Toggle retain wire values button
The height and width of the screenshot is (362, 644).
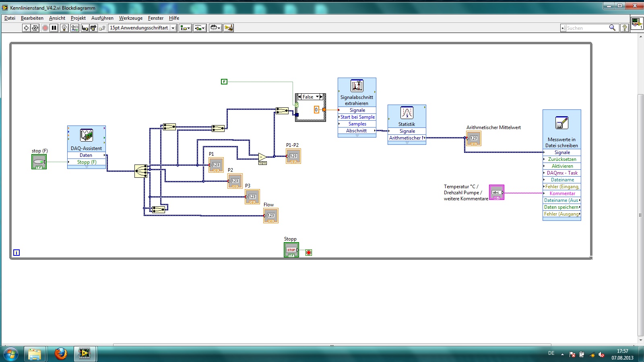[75, 28]
